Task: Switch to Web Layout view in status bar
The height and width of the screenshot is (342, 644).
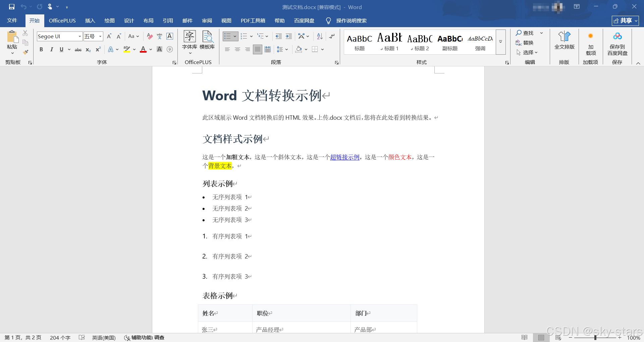Action: pyautogui.click(x=558, y=337)
